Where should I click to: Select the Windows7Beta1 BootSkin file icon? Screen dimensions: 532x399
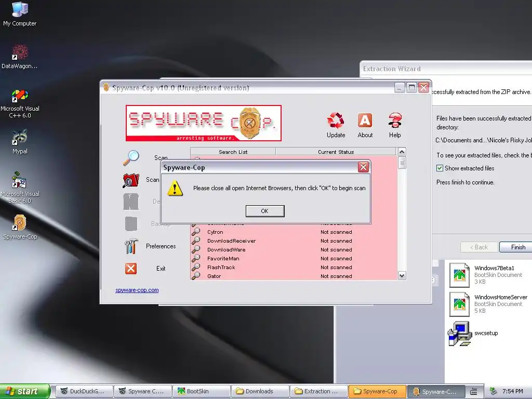tap(459, 275)
